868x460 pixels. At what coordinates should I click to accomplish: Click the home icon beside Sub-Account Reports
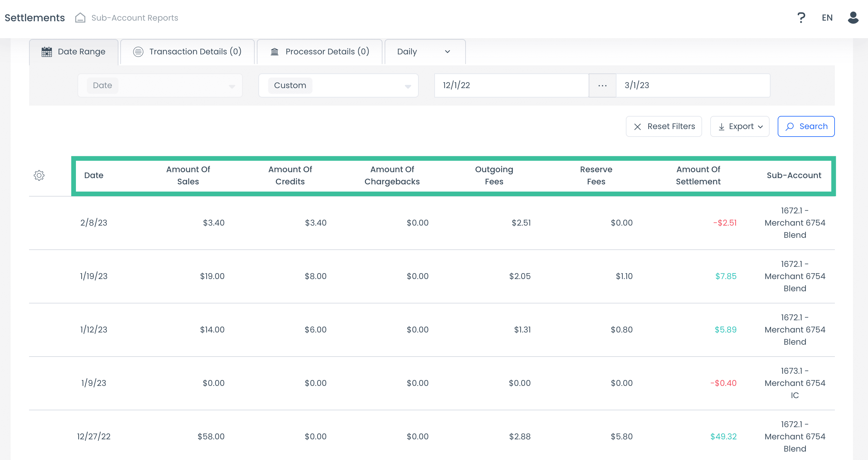tap(80, 17)
